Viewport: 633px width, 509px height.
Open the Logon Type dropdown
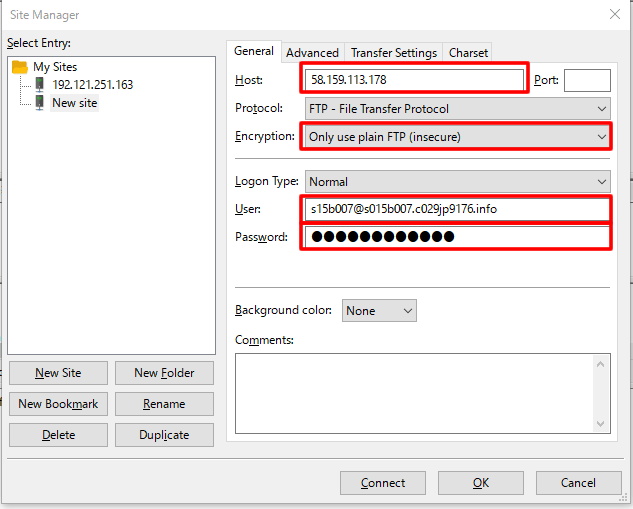pyautogui.click(x=457, y=182)
